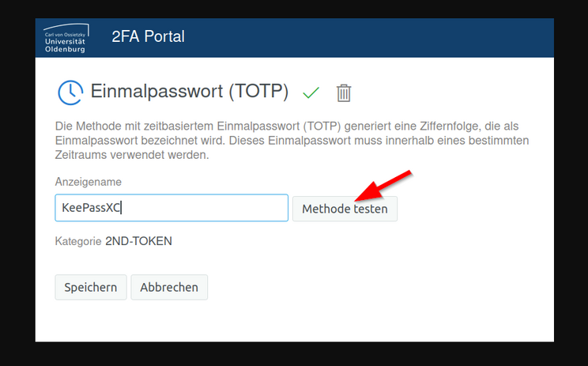Save changes with the Speichern button
Screen dimensions: 588x366
[90, 287]
